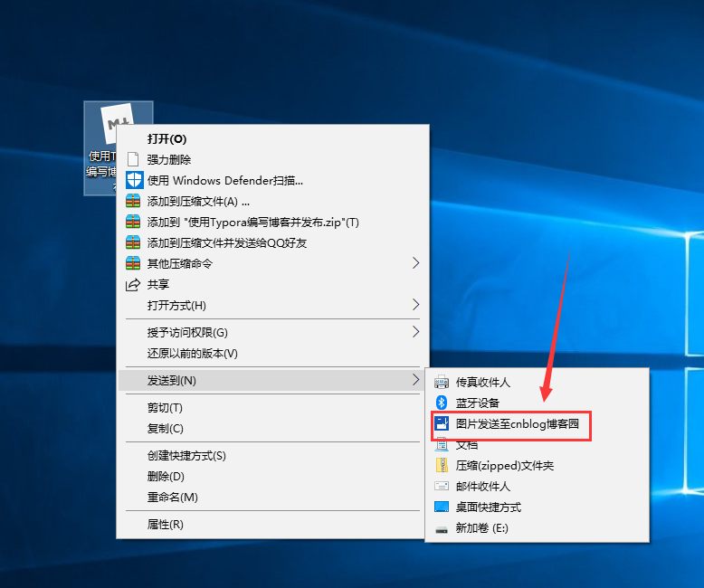Choose 删除(D) menu entry

(x=272, y=476)
